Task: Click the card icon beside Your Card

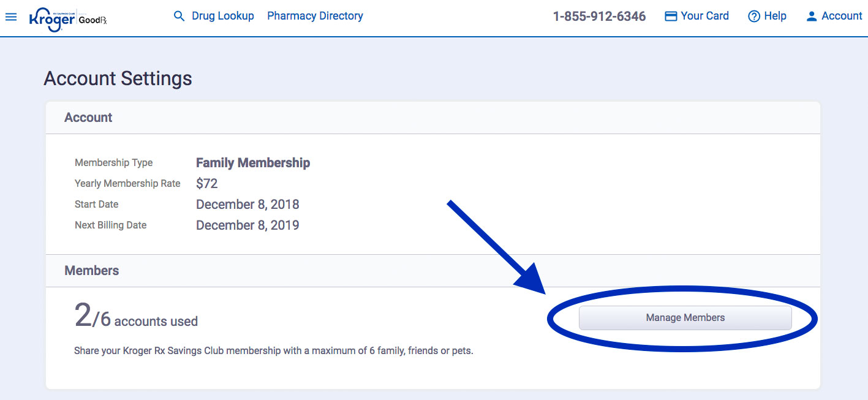Action: point(671,17)
